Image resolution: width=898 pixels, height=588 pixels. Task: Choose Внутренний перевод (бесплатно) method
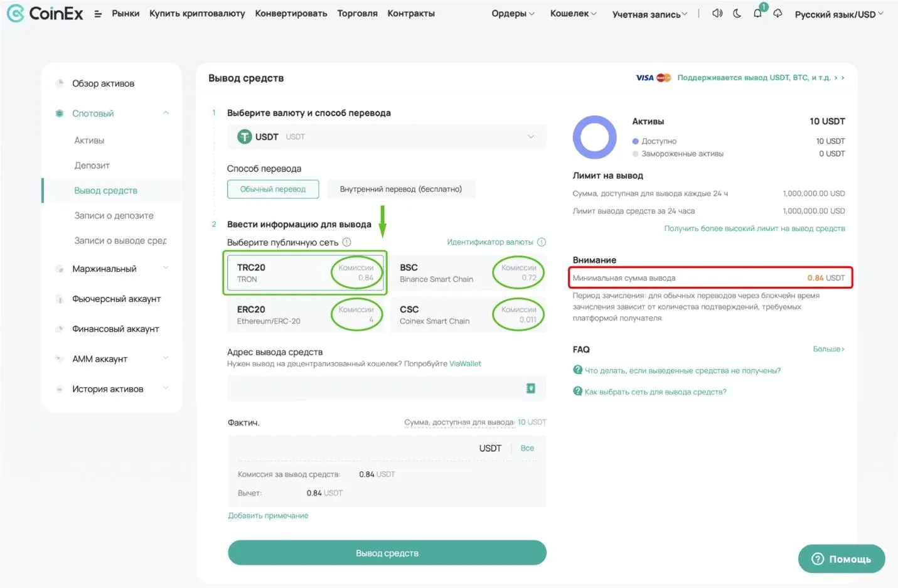click(x=401, y=189)
